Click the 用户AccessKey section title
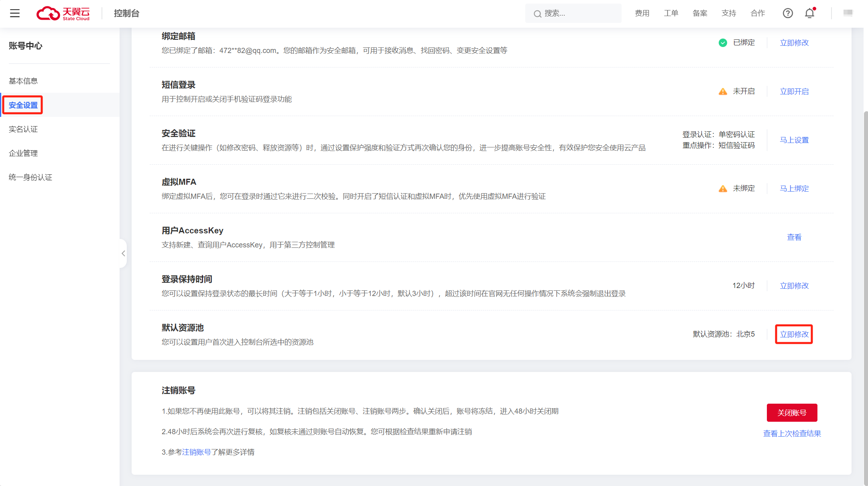Viewport: 868px width, 486px height. 192,231
